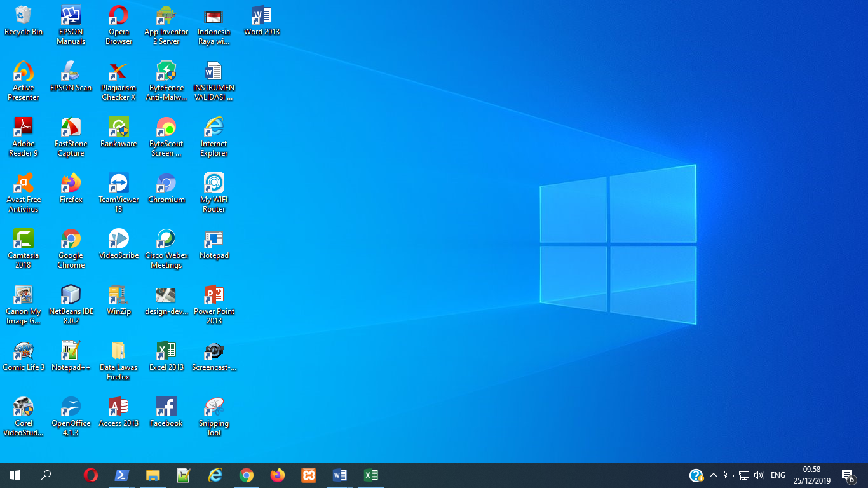Select the Active Presenter desktop icon

(24, 81)
